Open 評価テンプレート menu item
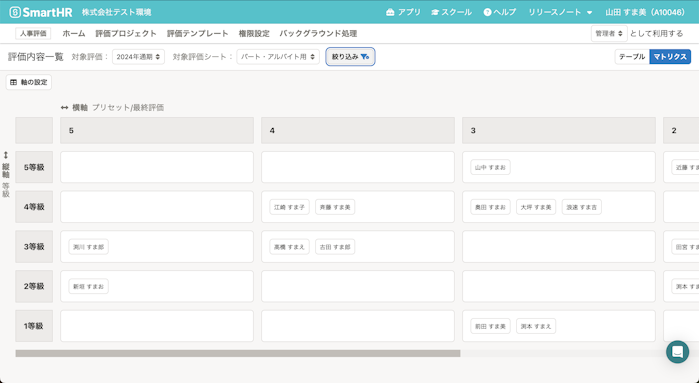 tap(197, 33)
